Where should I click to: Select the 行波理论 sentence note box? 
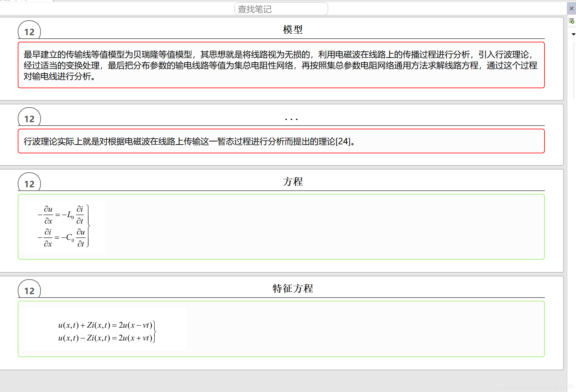(281, 141)
